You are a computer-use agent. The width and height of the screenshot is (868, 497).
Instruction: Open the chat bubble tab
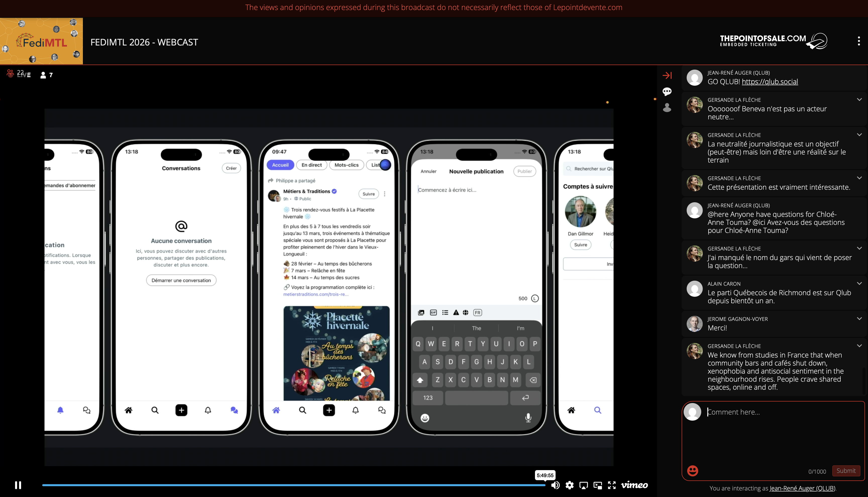point(667,91)
